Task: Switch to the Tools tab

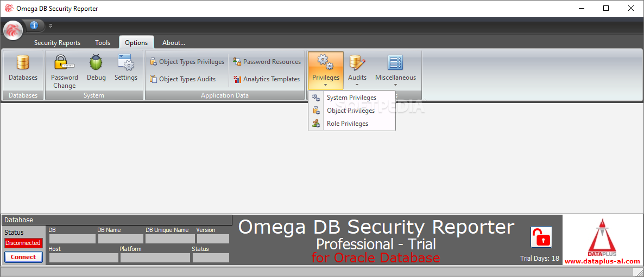Action: point(103,43)
